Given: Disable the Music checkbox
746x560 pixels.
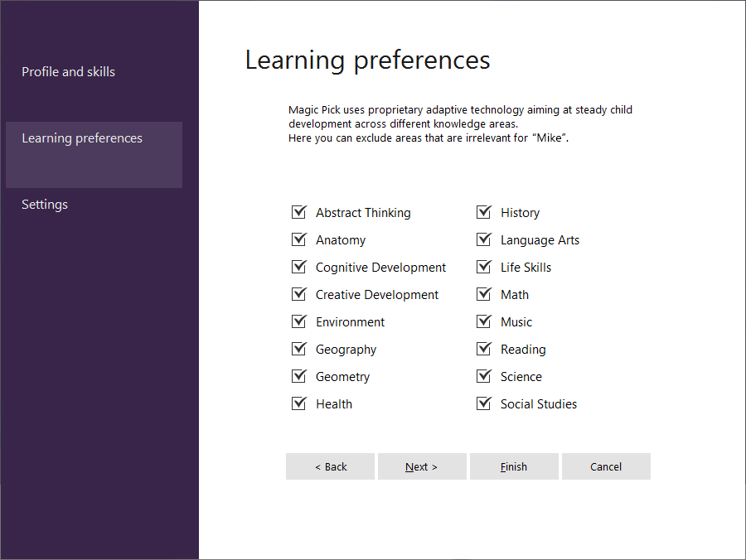Looking at the screenshot, I should click(x=484, y=321).
